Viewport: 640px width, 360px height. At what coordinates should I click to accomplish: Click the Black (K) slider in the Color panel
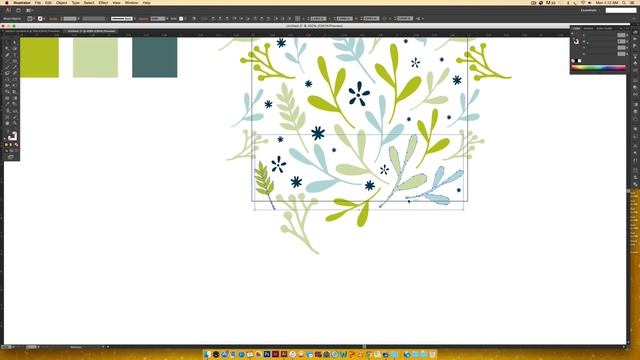coord(601,53)
